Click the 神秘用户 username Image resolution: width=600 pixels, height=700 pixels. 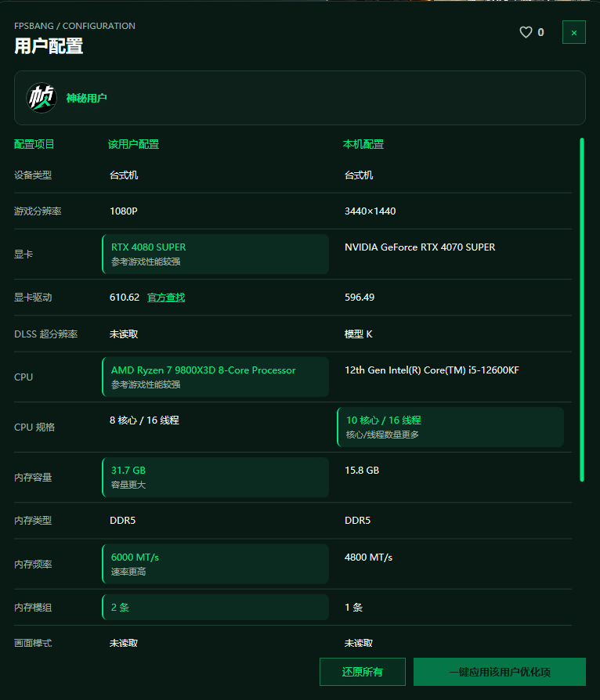87,98
